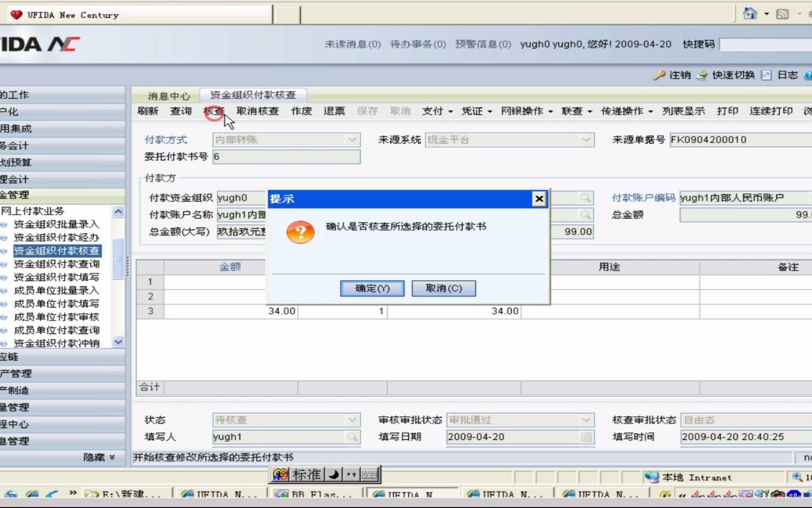
Task: Click 取消核查 in the toolbar
Action: point(258,111)
